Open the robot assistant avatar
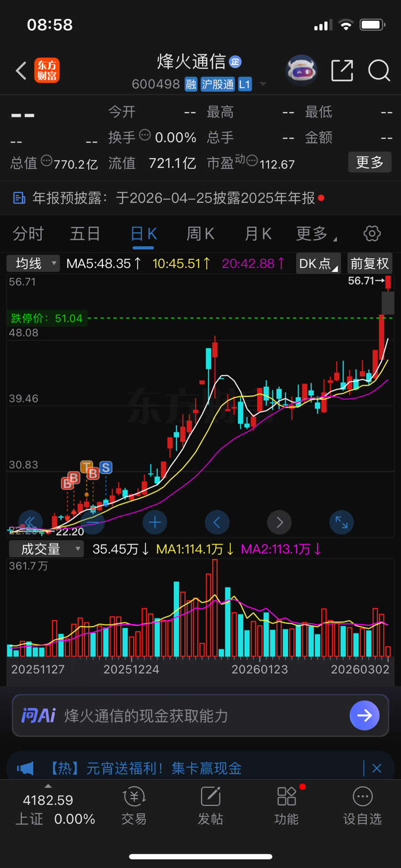The height and width of the screenshot is (868, 401). 301,70
